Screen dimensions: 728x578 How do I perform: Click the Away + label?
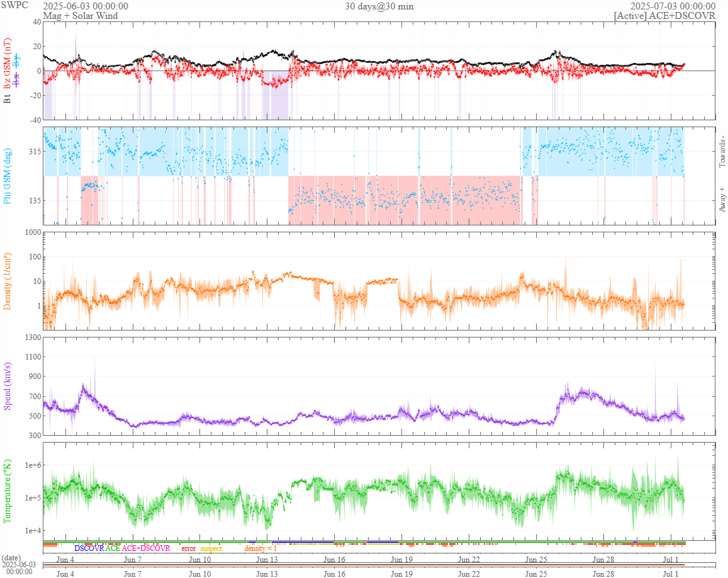click(722, 200)
